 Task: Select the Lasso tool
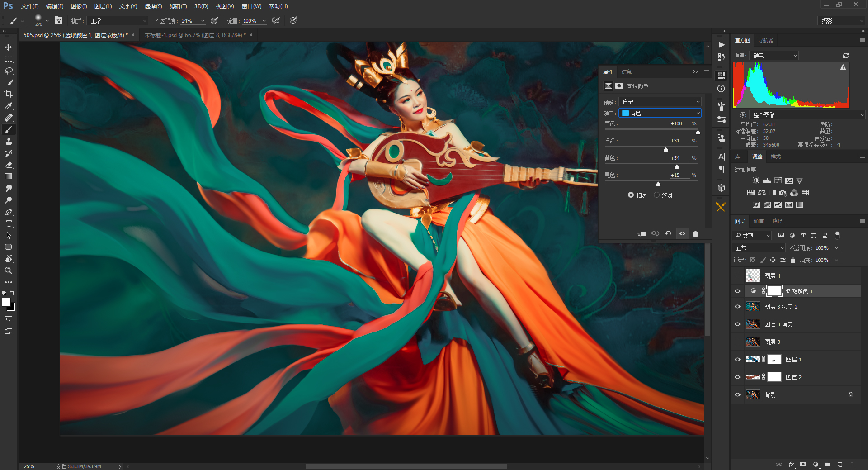[9, 71]
